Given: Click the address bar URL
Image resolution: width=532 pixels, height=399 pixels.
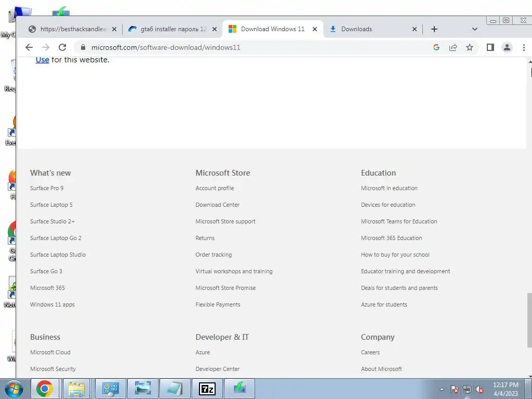Looking at the screenshot, I should click(x=166, y=47).
